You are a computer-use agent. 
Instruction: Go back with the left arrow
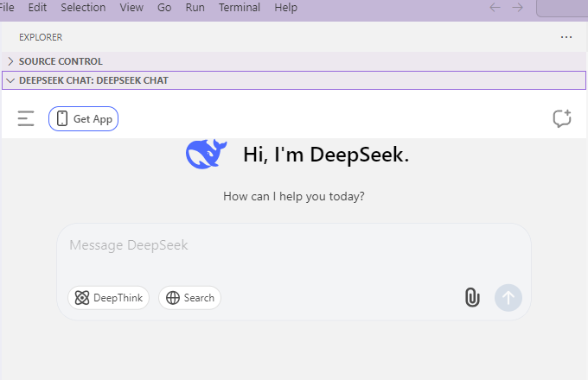(495, 8)
